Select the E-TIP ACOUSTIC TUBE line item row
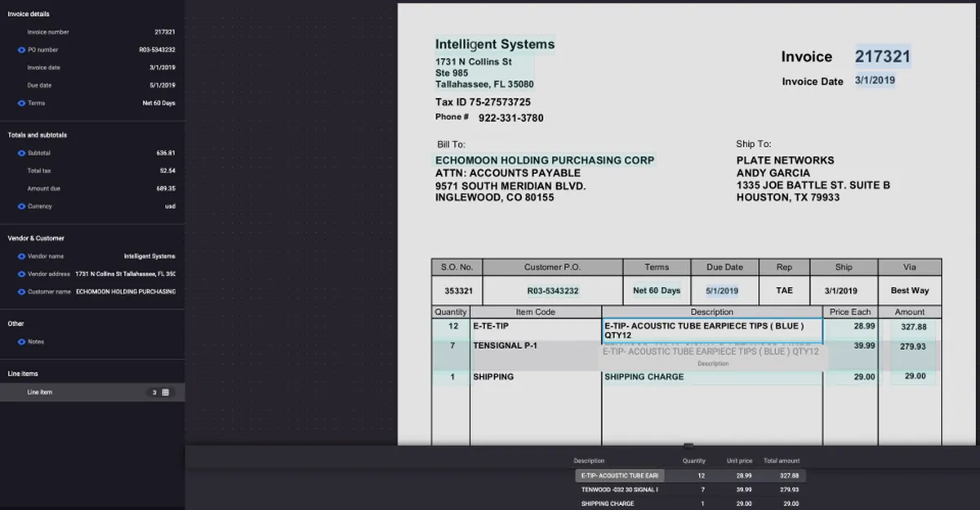980x510 pixels. (x=690, y=475)
